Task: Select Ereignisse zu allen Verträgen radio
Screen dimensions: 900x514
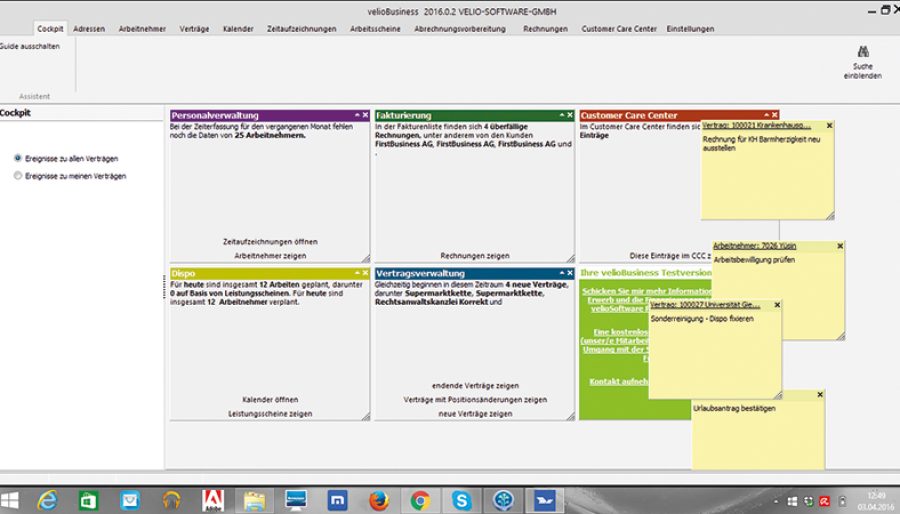Action: tap(18, 158)
